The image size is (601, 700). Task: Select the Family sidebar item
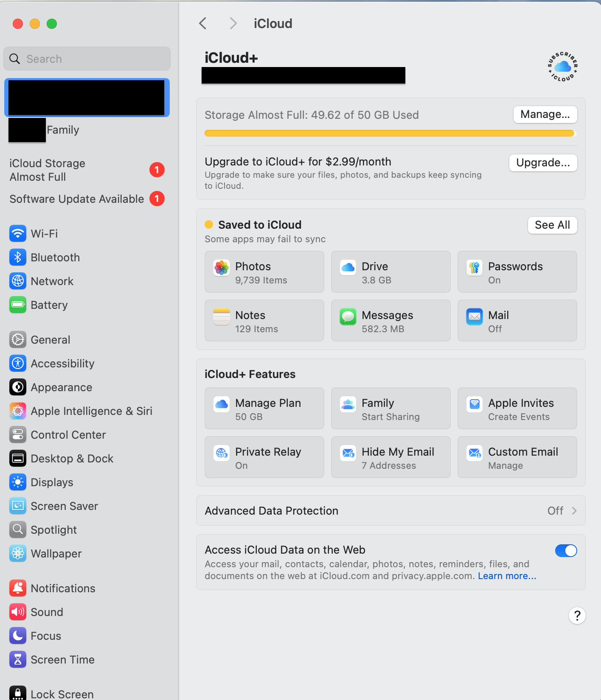click(87, 130)
